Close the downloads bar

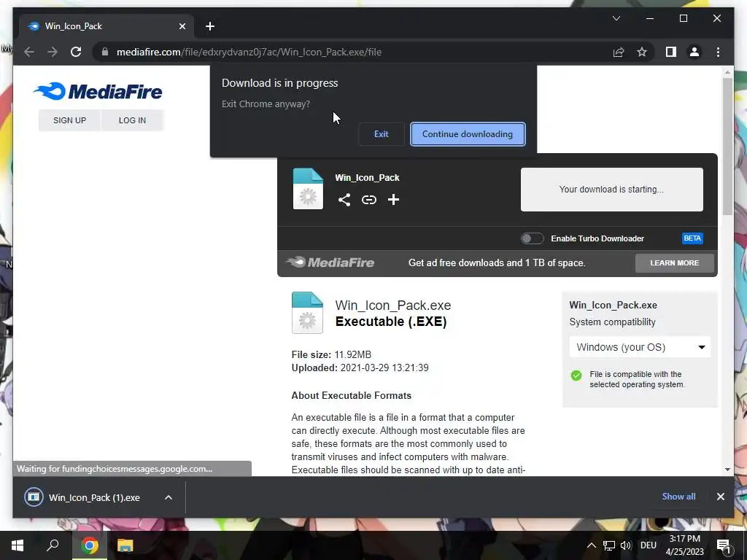coord(720,497)
